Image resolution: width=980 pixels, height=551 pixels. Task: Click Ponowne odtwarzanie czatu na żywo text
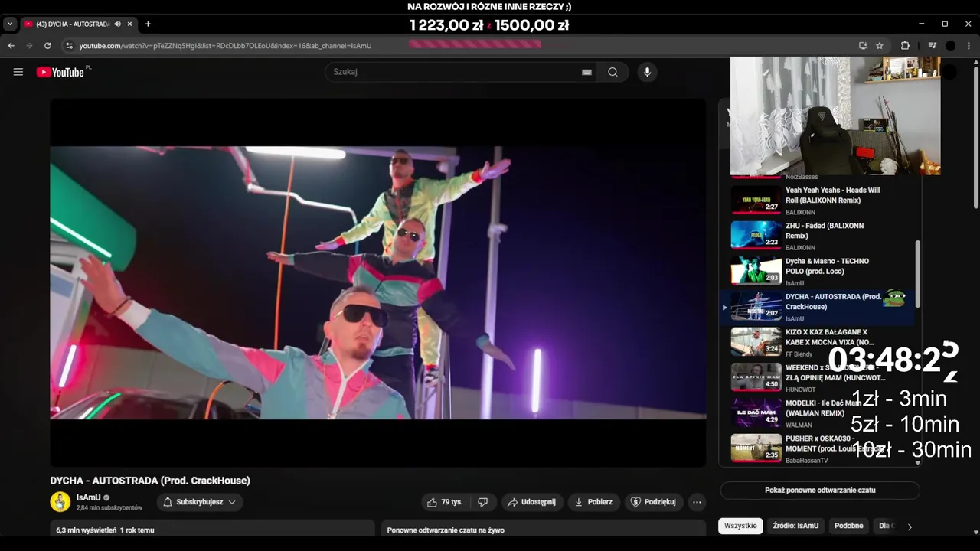click(446, 530)
